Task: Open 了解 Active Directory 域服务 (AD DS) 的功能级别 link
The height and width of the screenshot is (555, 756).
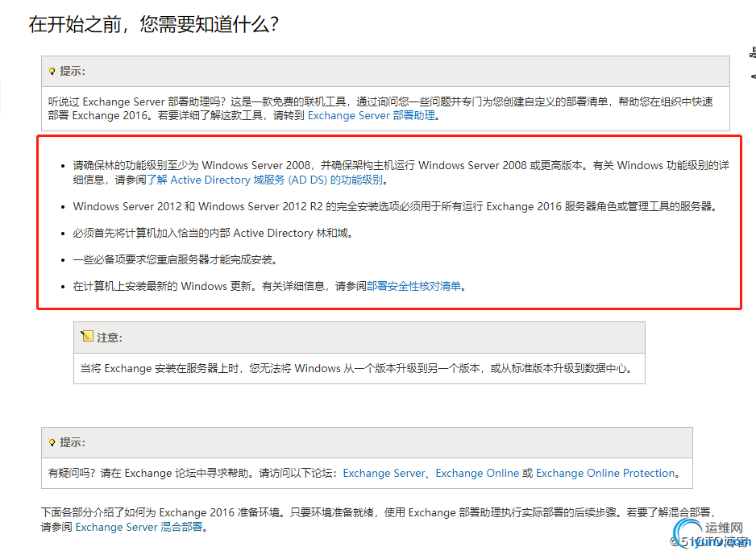Action: point(265,180)
